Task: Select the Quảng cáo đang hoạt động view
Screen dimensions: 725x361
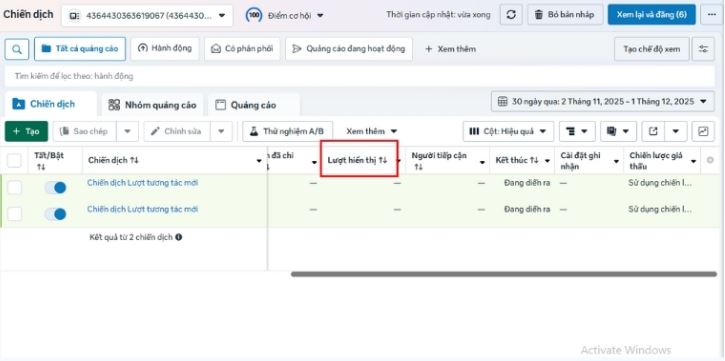Action: pyautogui.click(x=349, y=49)
